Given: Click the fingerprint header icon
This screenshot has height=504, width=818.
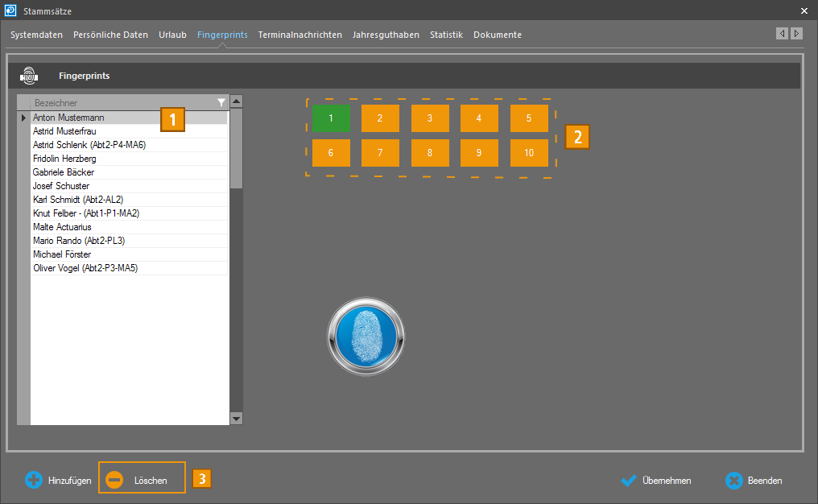Looking at the screenshot, I should click(x=28, y=76).
